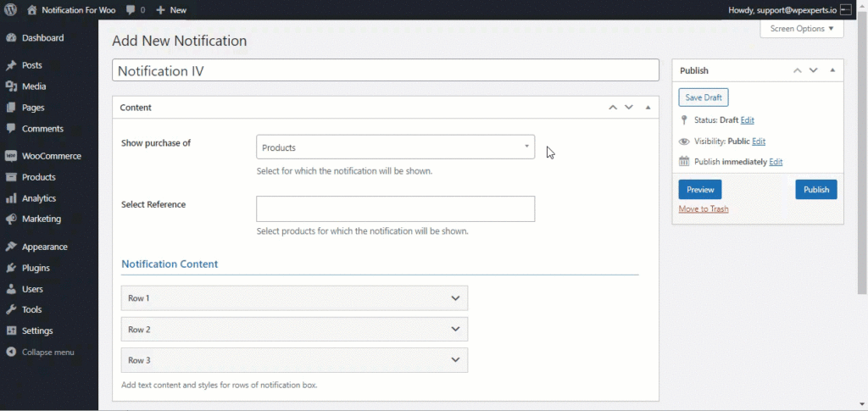
Task: Toggle the Content panel collapse triangle
Action: click(x=648, y=108)
